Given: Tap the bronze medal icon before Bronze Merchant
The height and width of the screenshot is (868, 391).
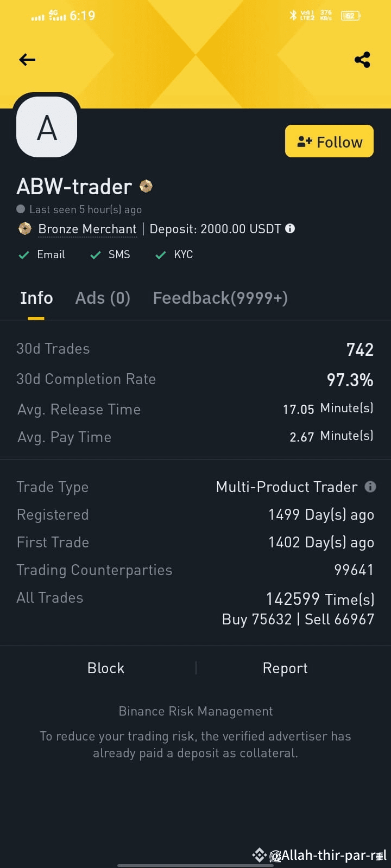Looking at the screenshot, I should coord(25,229).
